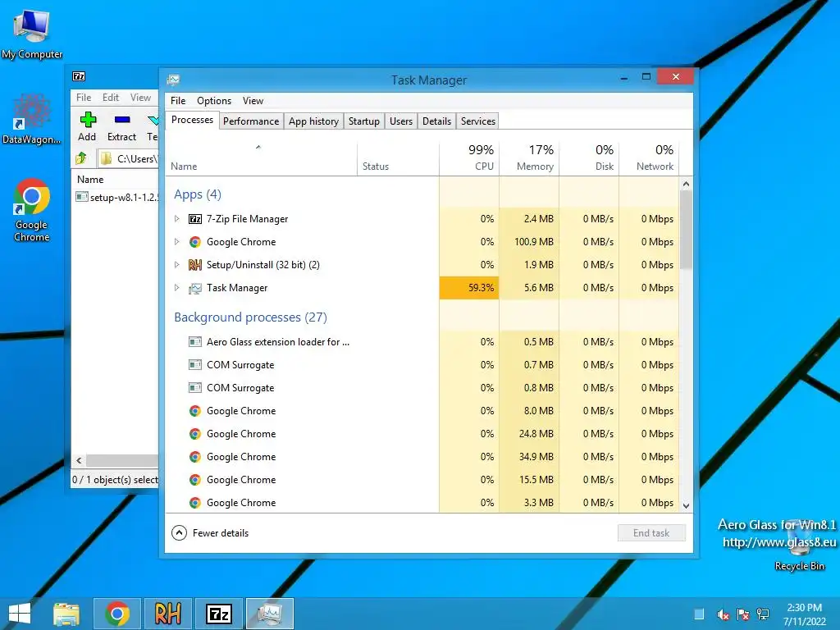This screenshot has height=630, width=840.
Task: Click the 7-Zip File Manager process icon
Action: point(195,218)
